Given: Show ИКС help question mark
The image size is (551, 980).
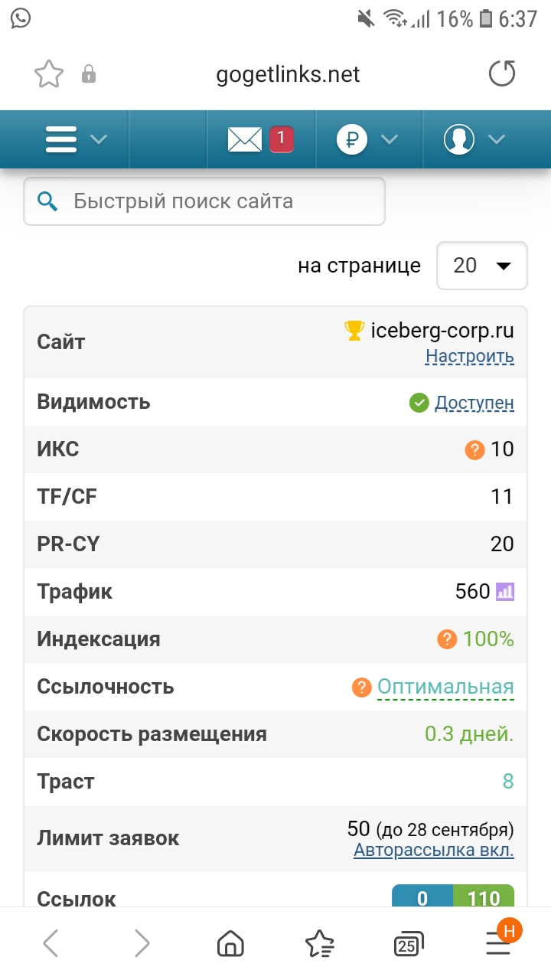Looking at the screenshot, I should tap(474, 449).
